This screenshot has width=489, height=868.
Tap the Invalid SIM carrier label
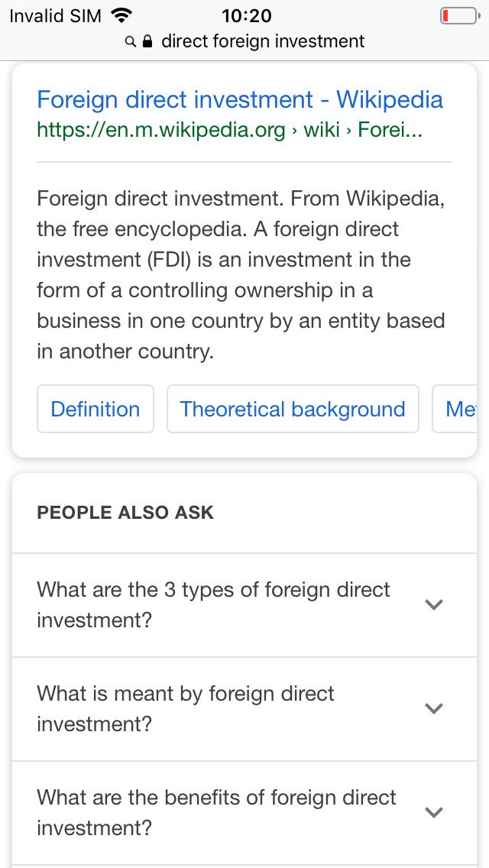coord(55,16)
